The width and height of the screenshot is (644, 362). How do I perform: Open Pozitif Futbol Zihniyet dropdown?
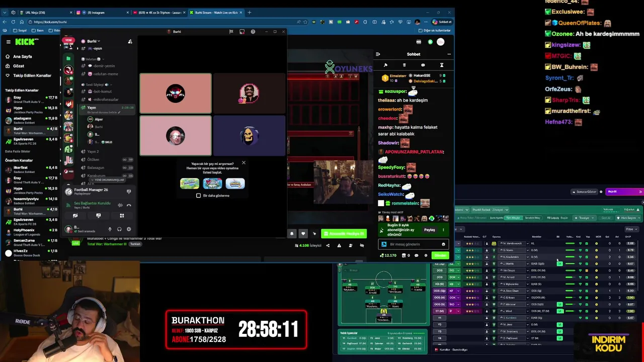(491, 210)
